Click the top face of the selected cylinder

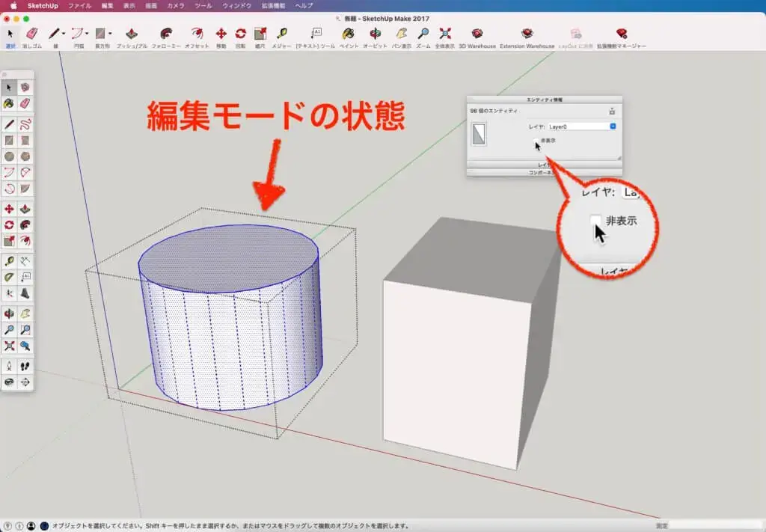[x=228, y=259]
